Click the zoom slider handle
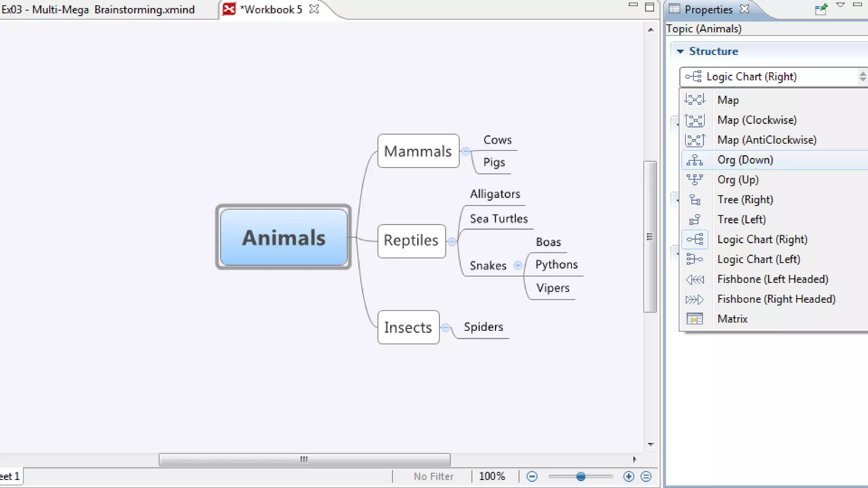Screen dimensions: 868x488 click(x=581, y=477)
